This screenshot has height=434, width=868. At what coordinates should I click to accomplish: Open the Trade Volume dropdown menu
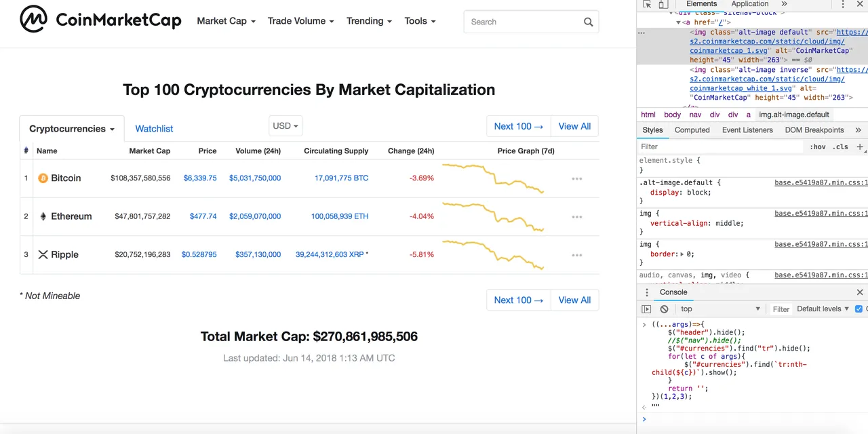300,21
